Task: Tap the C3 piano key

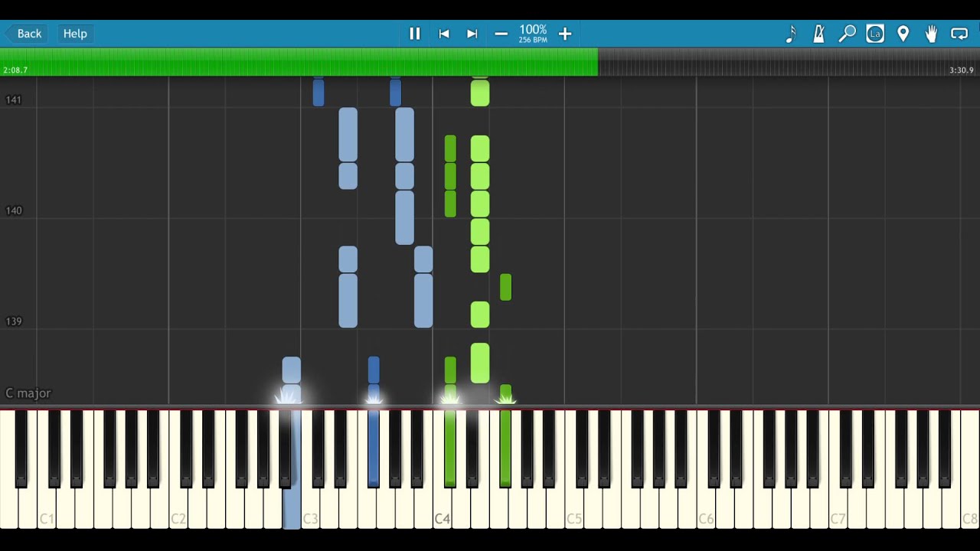Action: coord(310,509)
